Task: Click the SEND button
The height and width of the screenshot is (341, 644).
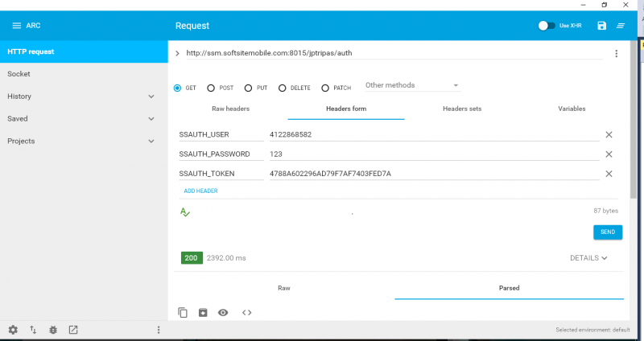Action: click(608, 232)
